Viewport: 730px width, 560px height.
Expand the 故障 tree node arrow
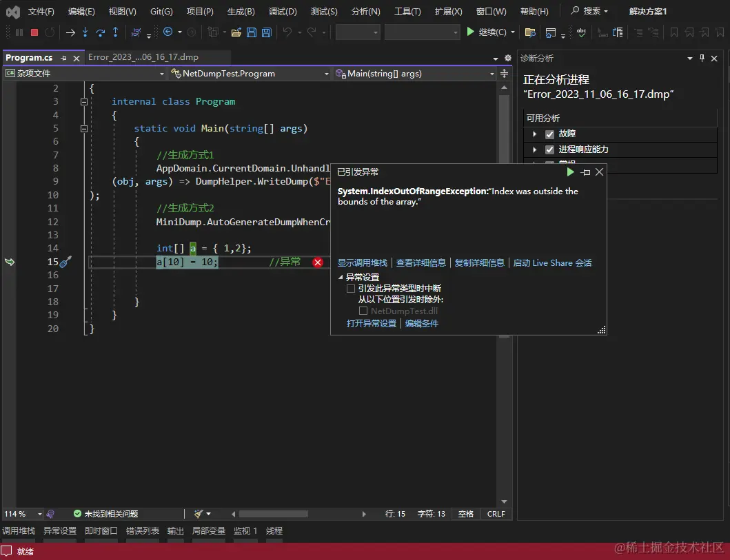(x=535, y=134)
